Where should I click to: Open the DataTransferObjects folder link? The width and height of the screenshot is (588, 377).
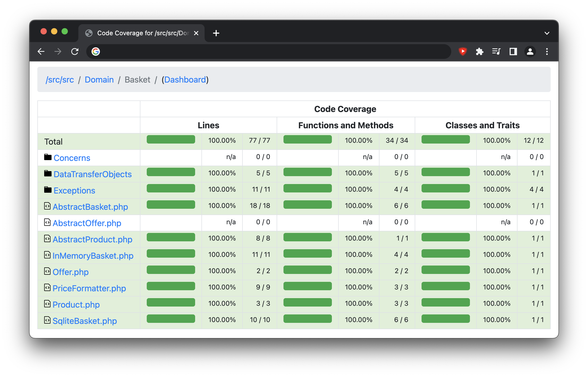[93, 174]
